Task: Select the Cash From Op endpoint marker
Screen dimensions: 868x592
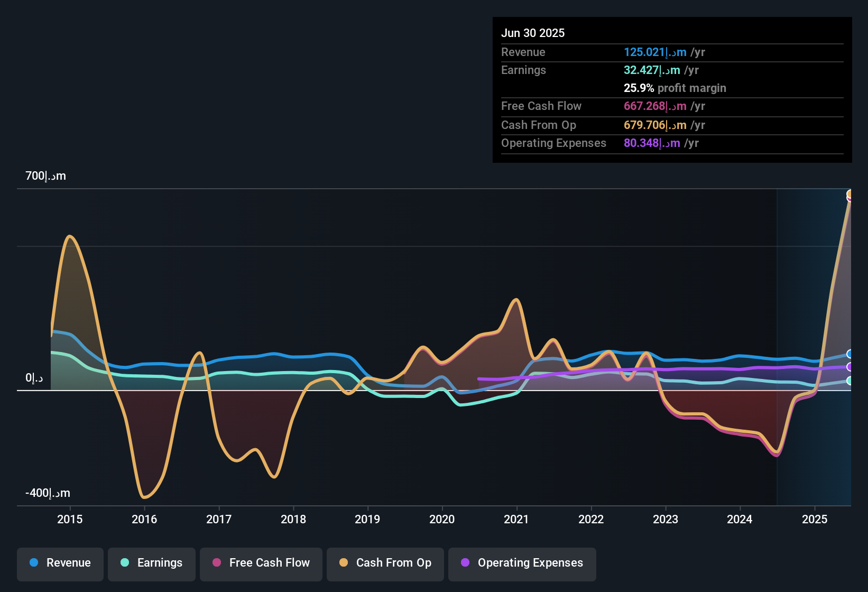Action: coord(849,193)
